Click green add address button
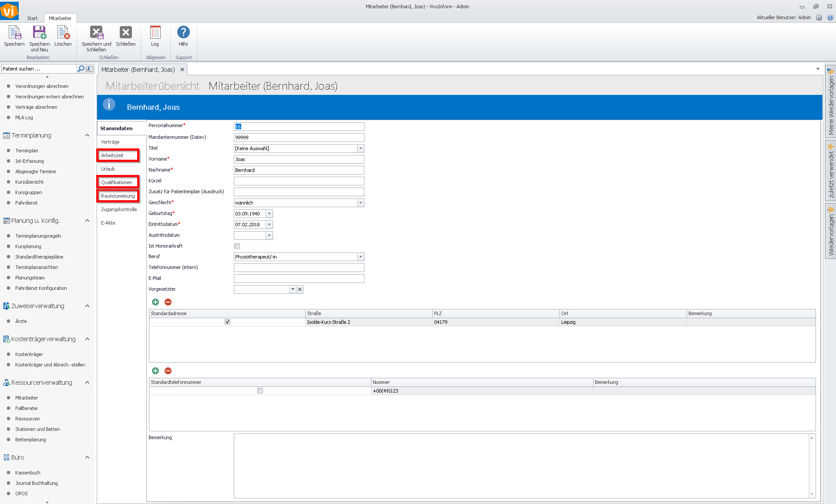Screen dimensions: 836x504 155,302
